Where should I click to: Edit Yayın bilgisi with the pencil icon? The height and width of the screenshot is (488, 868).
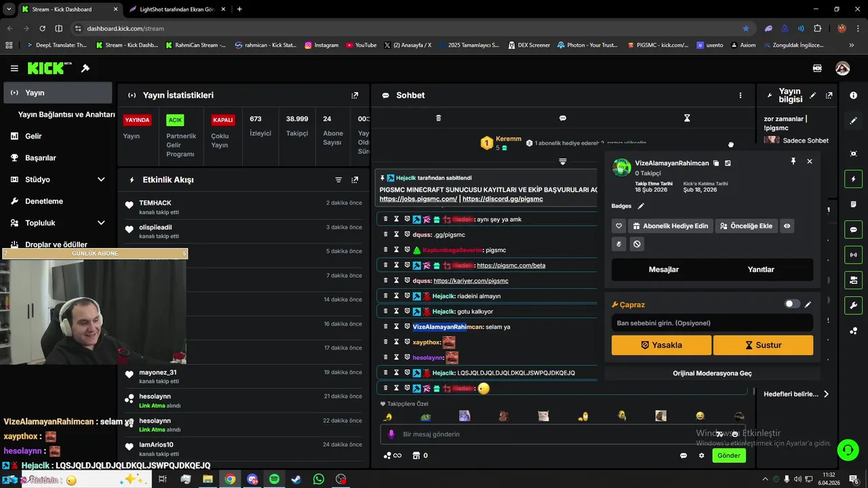(x=813, y=96)
